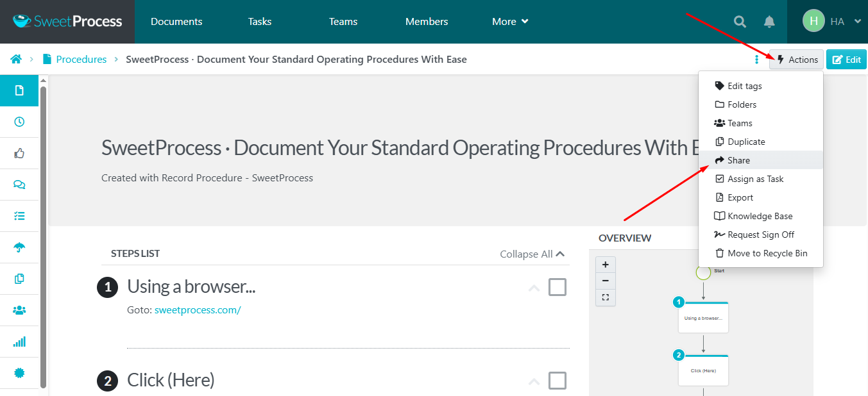Click the checklist tasks icon in sidebar

[x=19, y=216]
